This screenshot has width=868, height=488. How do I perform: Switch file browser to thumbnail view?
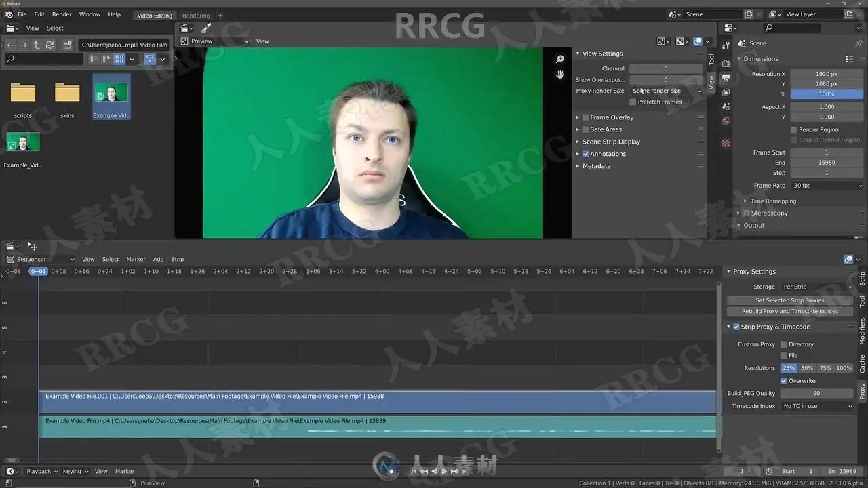pos(119,59)
